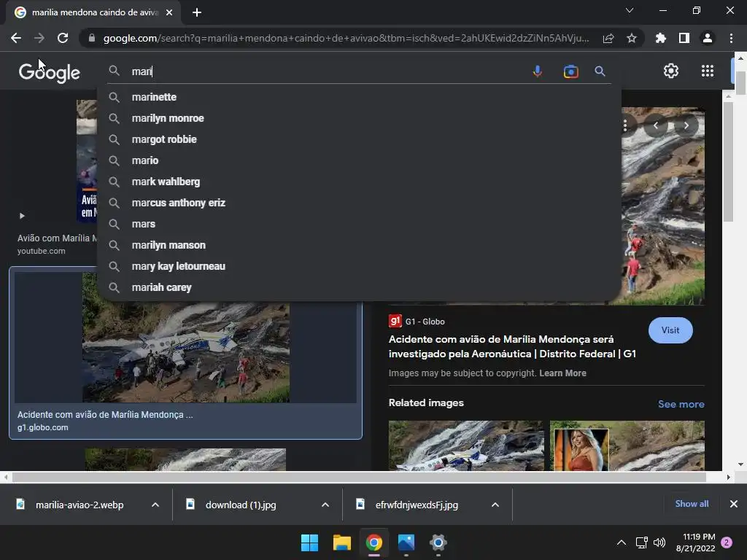Close the downloads bar
The width and height of the screenshot is (747, 560).
tap(734, 504)
